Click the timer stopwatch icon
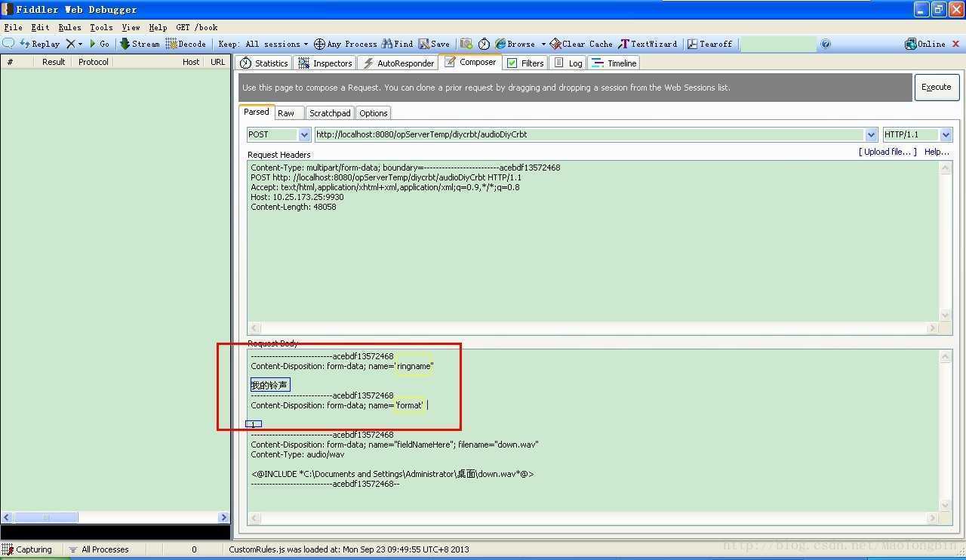 coord(485,44)
